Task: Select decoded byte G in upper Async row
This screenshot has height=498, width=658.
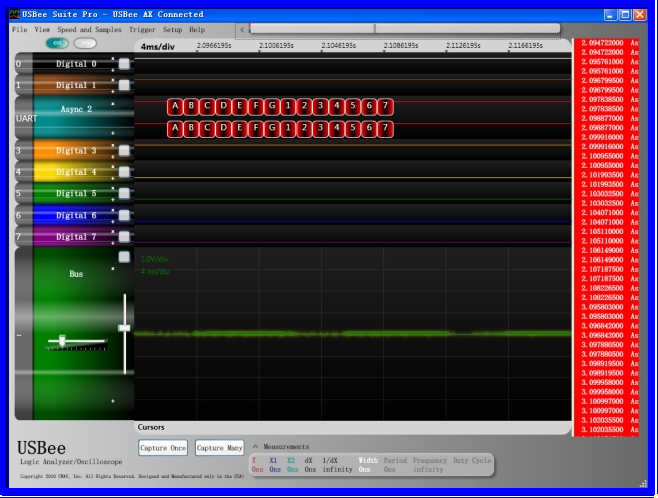Action: [x=272, y=107]
